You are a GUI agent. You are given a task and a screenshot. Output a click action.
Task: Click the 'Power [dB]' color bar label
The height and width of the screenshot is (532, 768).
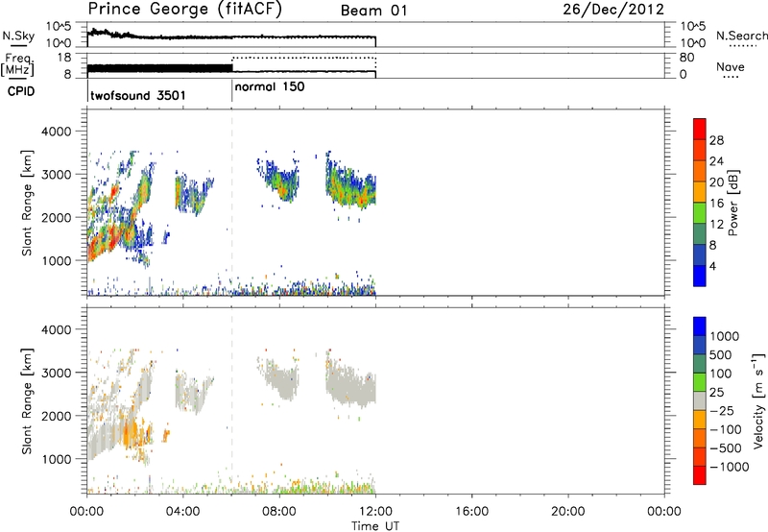(732, 203)
